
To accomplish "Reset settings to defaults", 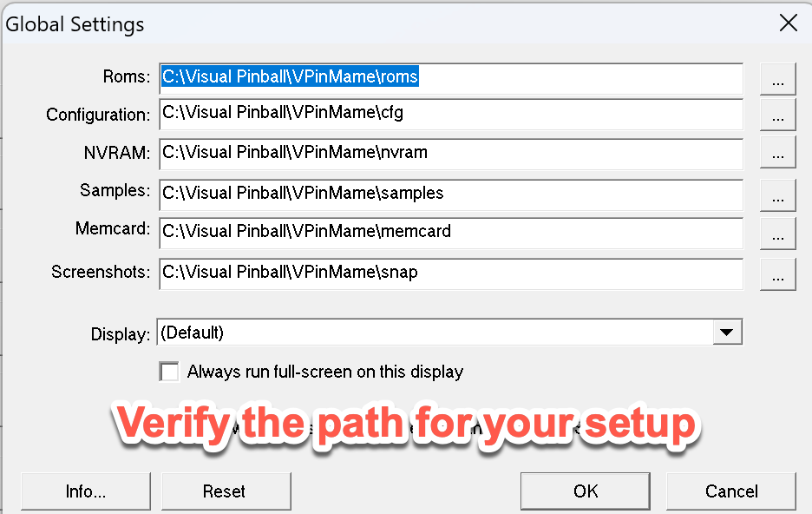I will point(226,491).
